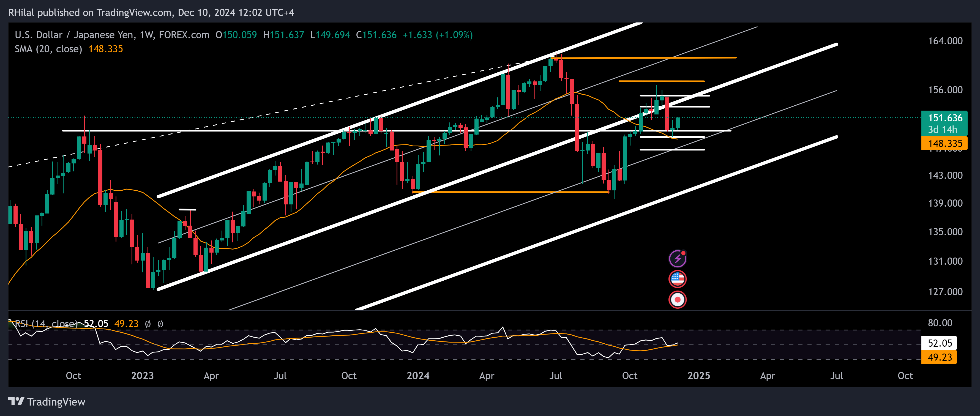Click the TradingView logo at bottom left

coord(47,402)
